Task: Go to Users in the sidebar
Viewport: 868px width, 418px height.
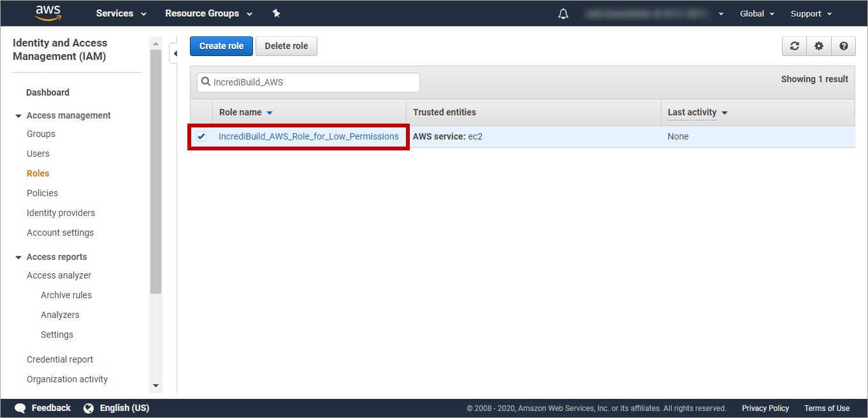Action: 38,154
